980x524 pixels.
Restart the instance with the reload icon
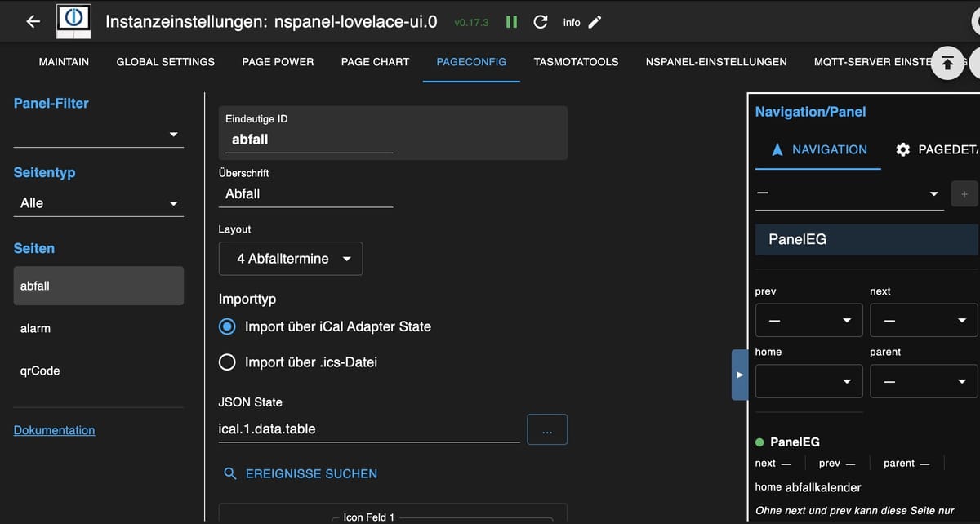(540, 22)
